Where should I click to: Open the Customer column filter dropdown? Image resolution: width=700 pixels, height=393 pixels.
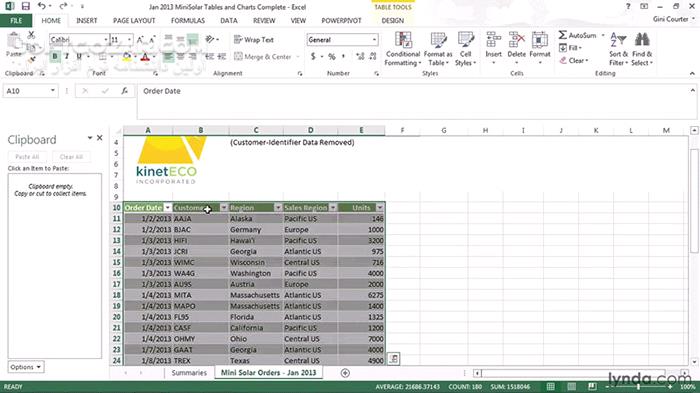click(224, 208)
